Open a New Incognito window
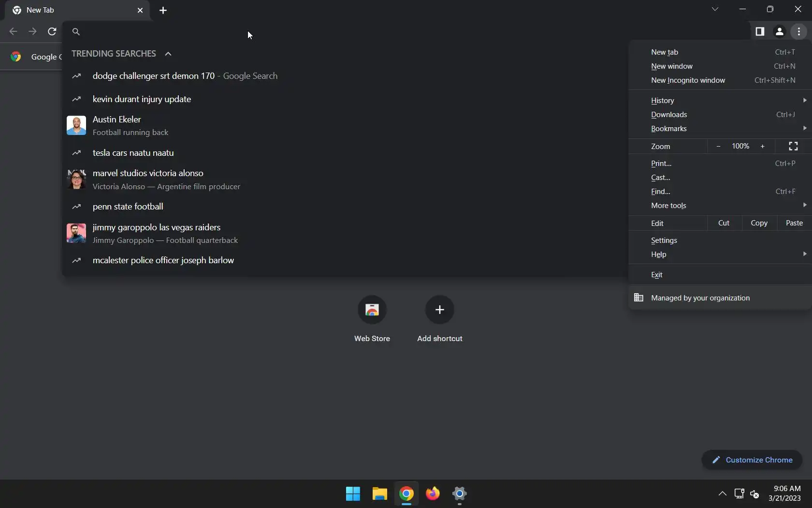 click(x=720, y=80)
